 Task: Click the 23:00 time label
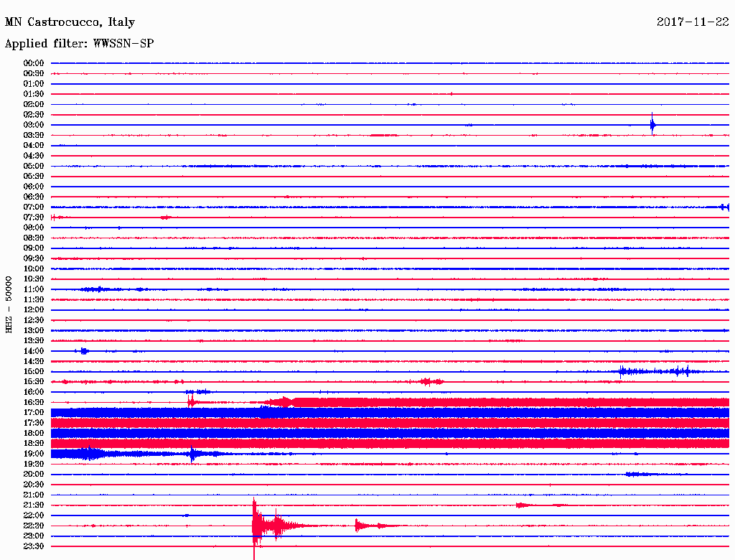click(34, 536)
